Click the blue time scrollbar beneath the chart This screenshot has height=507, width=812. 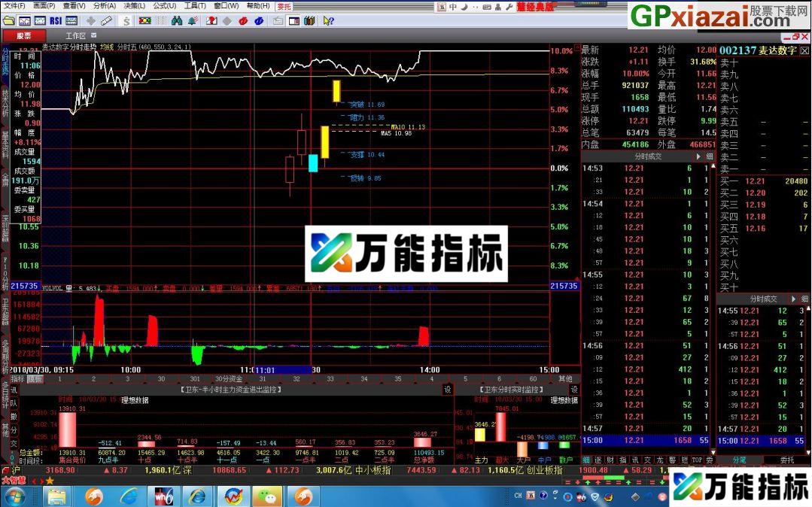coord(282,370)
